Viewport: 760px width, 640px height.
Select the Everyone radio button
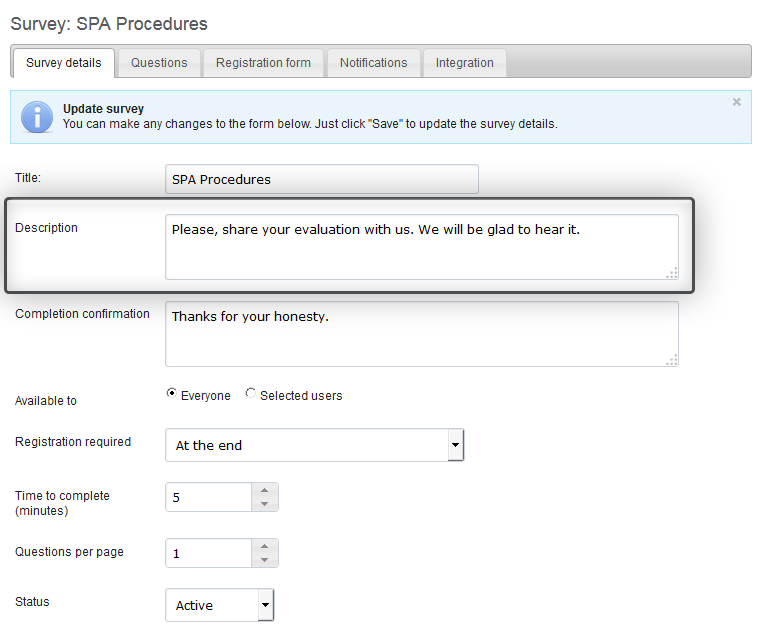coord(171,393)
